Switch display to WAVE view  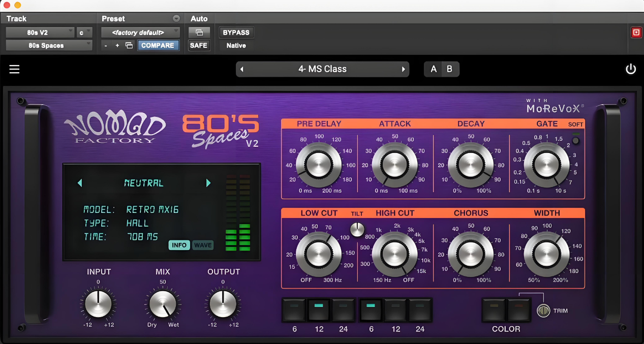(203, 245)
